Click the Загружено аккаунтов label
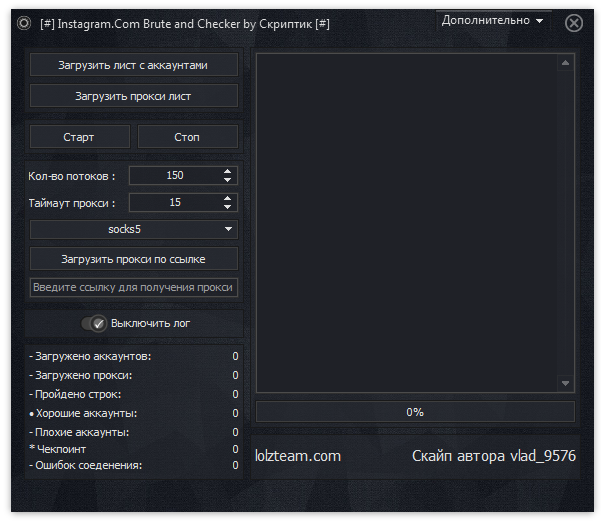 90,356
